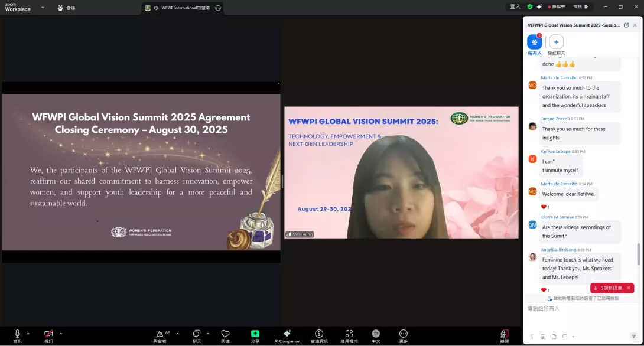This screenshot has height=346, width=644.
Task: Click the sender name Angelika Birdsong
Action: 558,250
